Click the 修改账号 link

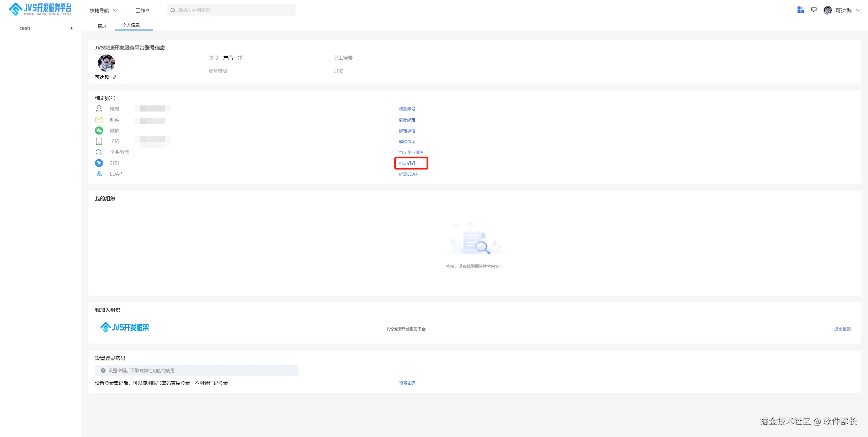click(407, 109)
